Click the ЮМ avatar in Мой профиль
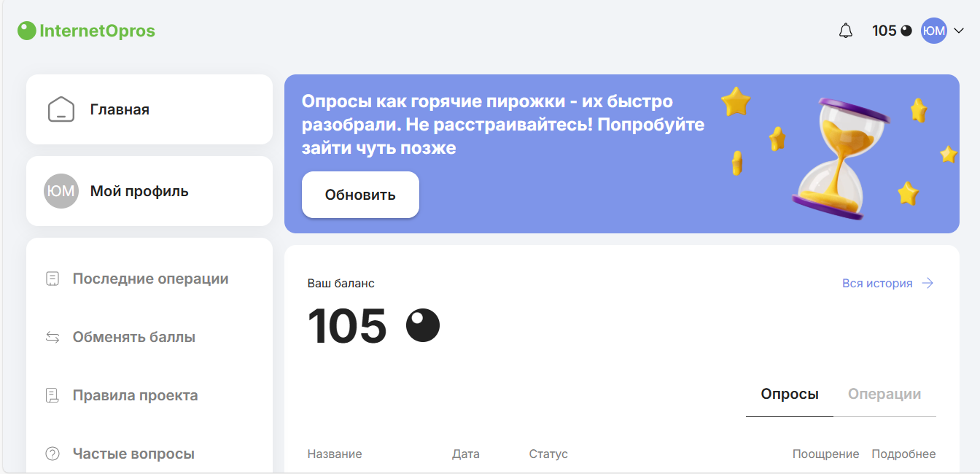Screen dimensions: 980x474 61,191
